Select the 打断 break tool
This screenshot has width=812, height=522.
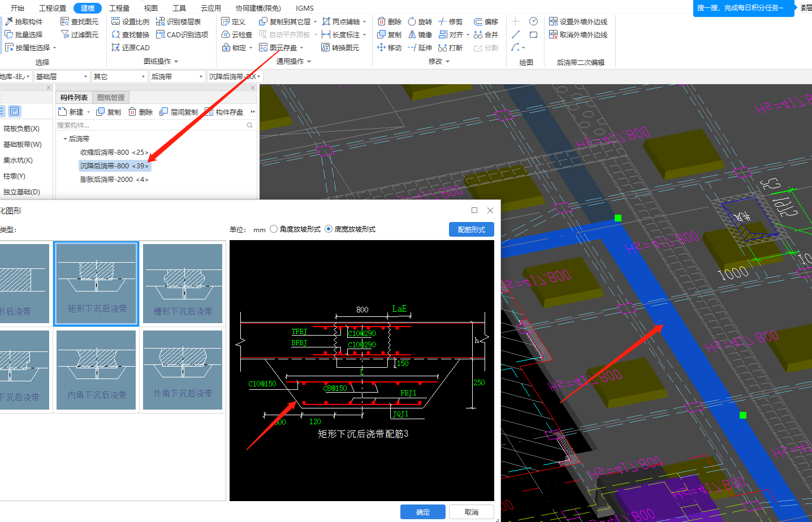click(450, 47)
